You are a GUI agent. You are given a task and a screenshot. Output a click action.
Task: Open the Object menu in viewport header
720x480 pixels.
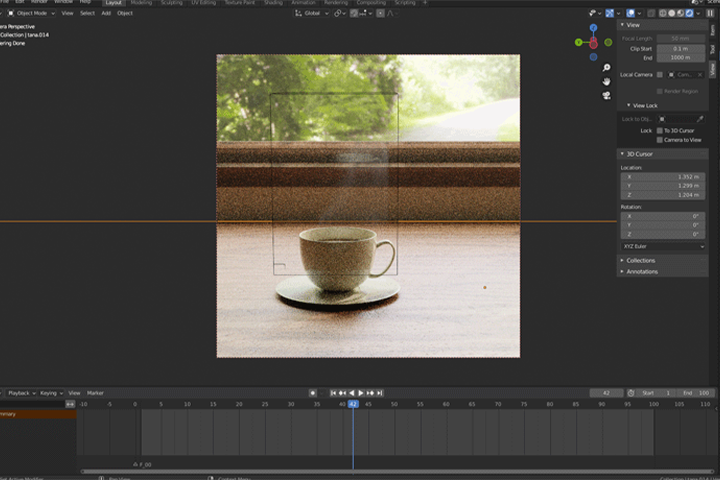pyautogui.click(x=125, y=13)
